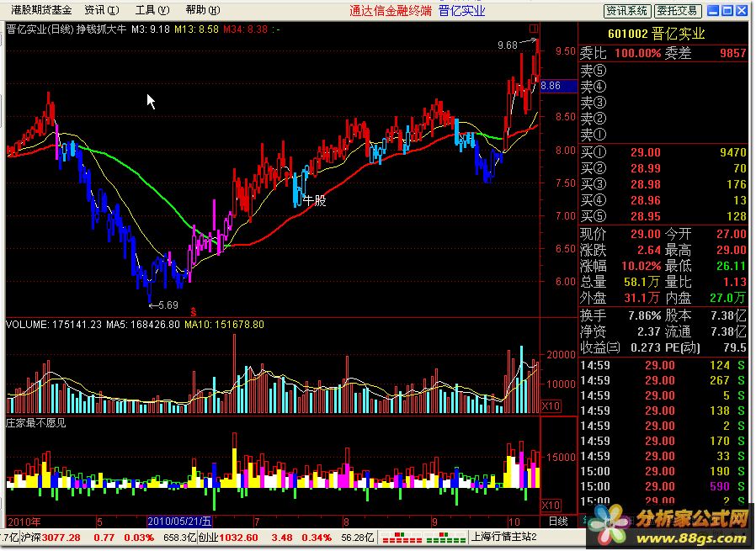This screenshot has width=756, height=551.
Task: Click the 沪深 3077.28 index in status bar
Action: pyautogui.click(x=51, y=538)
